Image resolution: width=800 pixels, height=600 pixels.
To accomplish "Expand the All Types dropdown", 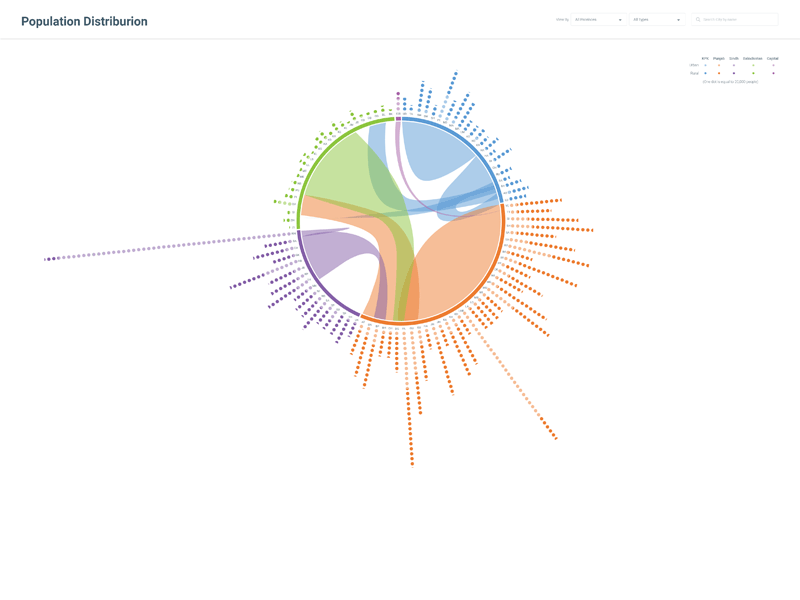I will [x=657, y=20].
